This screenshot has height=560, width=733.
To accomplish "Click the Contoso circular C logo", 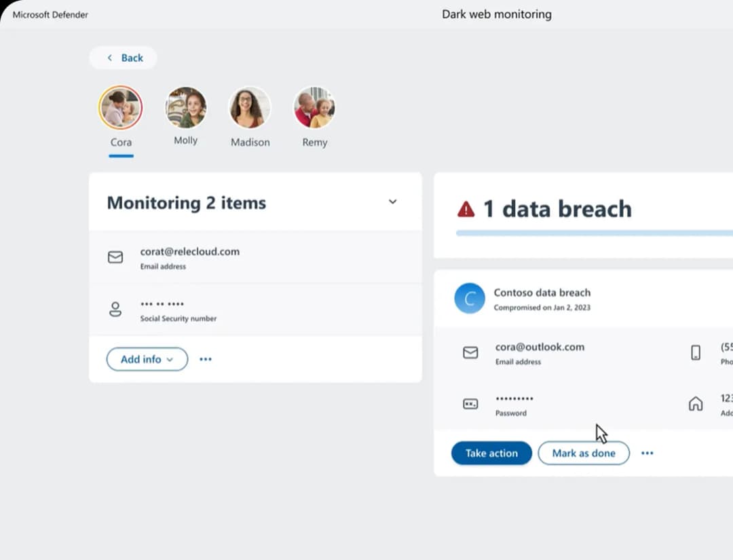I will [x=470, y=298].
